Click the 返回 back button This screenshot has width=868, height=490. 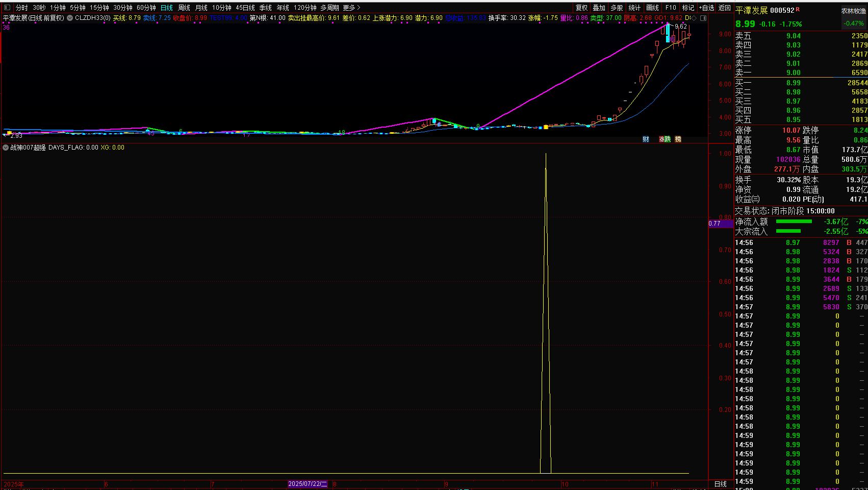coord(725,8)
